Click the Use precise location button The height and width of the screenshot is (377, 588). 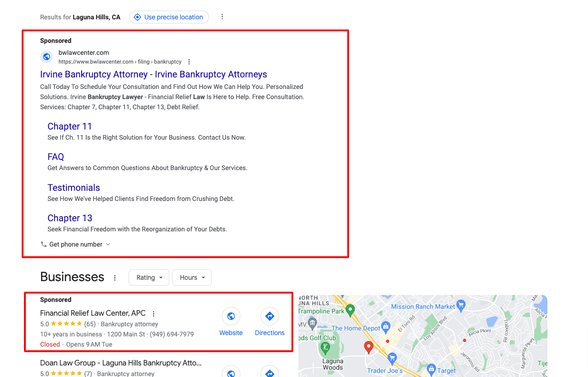click(169, 17)
